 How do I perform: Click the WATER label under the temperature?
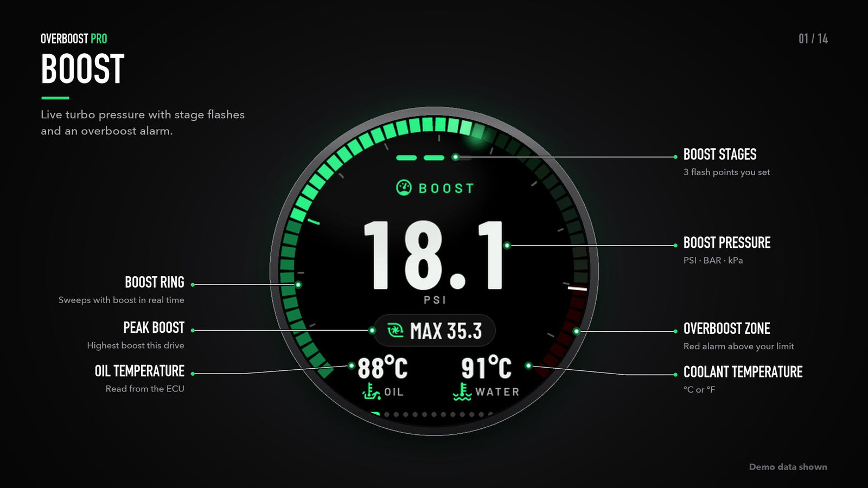497,392
